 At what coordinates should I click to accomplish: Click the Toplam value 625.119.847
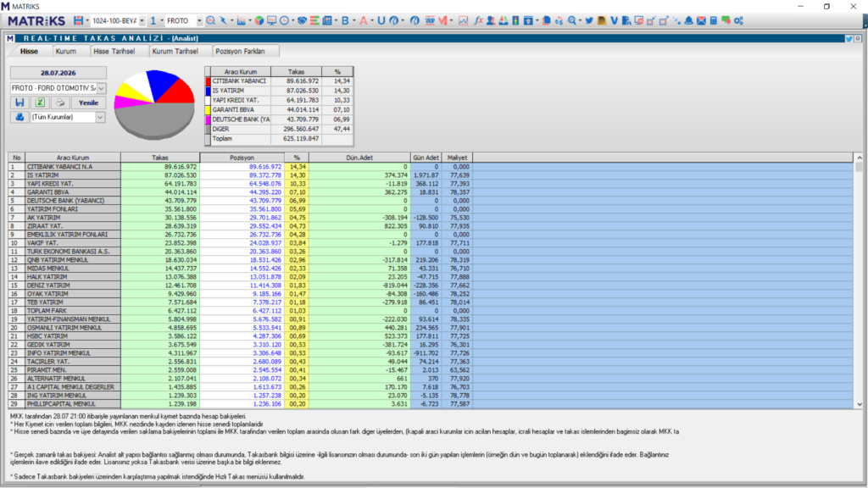click(x=301, y=139)
